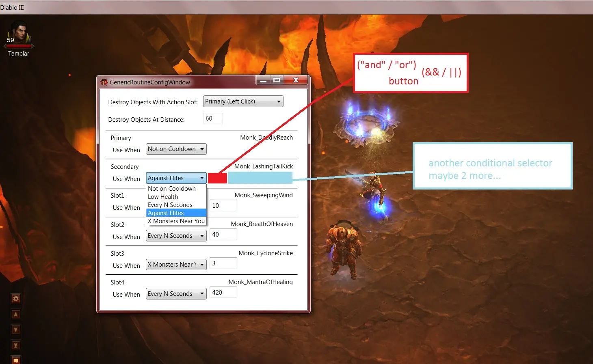Viewport: 593px width, 364px height.
Task: Click the Slot1 value field showing 10
Action: [x=223, y=206]
